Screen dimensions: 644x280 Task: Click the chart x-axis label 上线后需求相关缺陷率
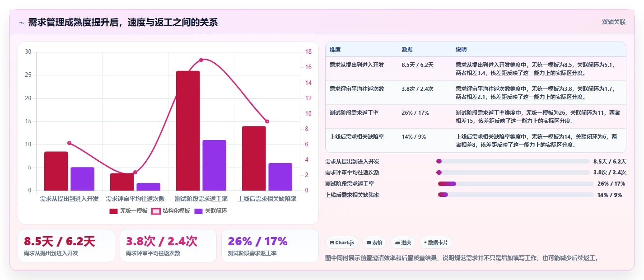[x=267, y=199]
